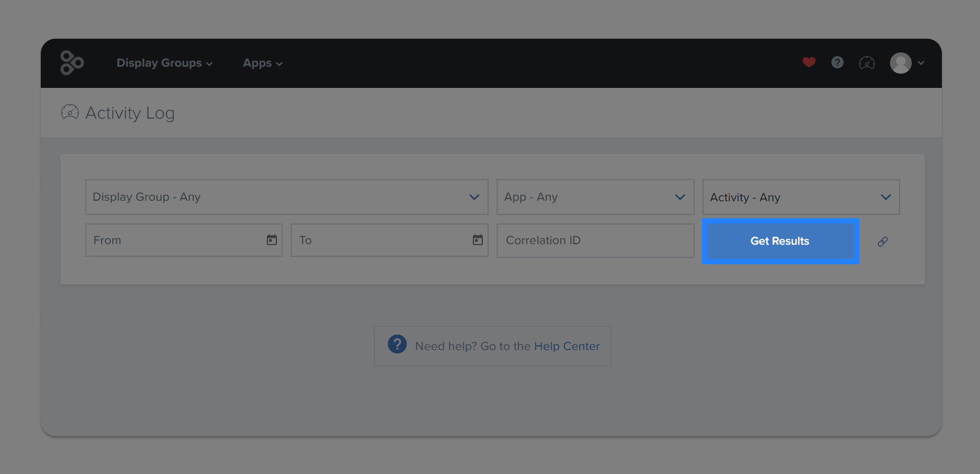The height and width of the screenshot is (474, 980).
Task: Click the To date field
Action: point(389,240)
